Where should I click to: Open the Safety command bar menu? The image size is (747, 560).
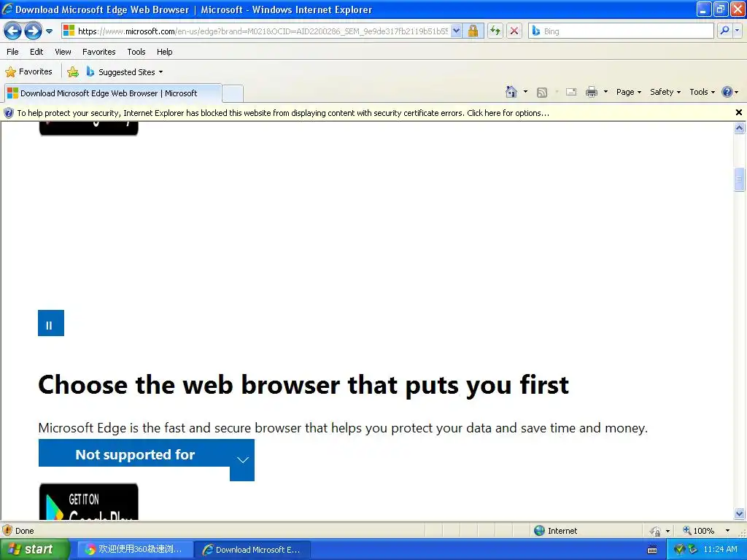(665, 92)
